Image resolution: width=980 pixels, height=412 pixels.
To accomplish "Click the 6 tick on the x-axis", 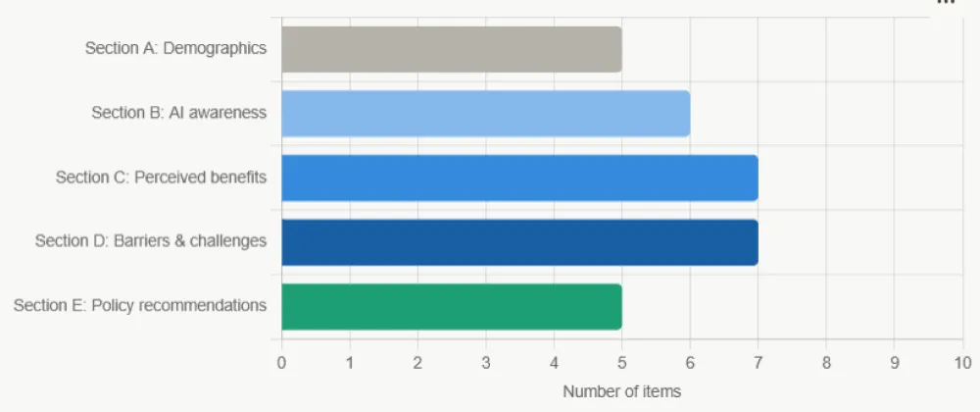I will point(690,363).
